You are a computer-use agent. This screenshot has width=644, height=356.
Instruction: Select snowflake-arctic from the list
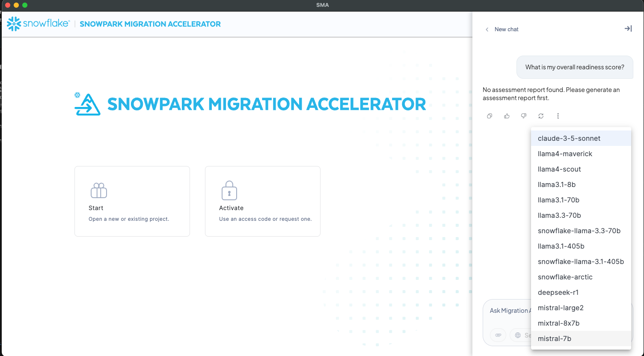point(565,277)
